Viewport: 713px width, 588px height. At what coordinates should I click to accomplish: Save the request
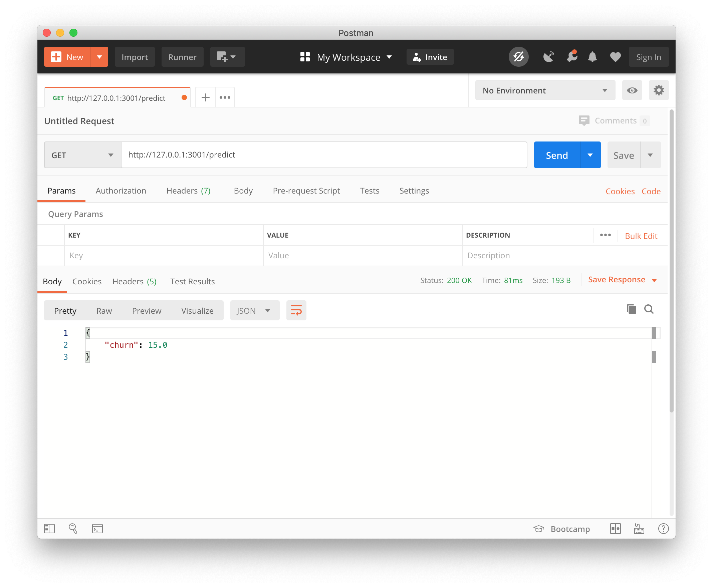[x=623, y=155]
